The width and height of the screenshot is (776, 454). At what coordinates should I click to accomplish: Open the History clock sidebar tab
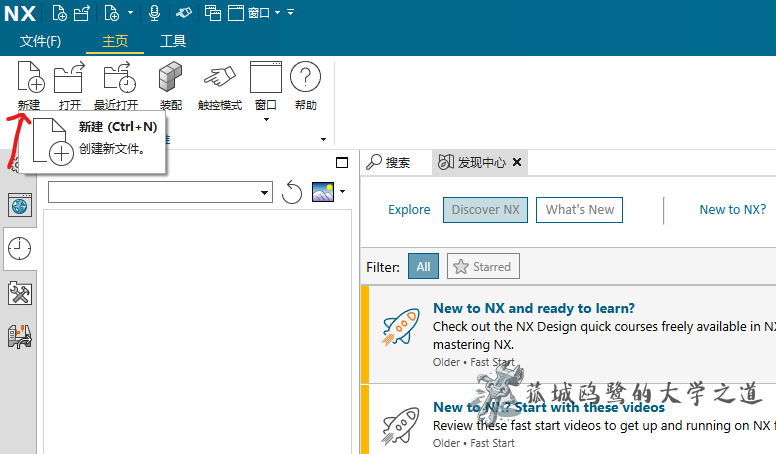point(19,249)
